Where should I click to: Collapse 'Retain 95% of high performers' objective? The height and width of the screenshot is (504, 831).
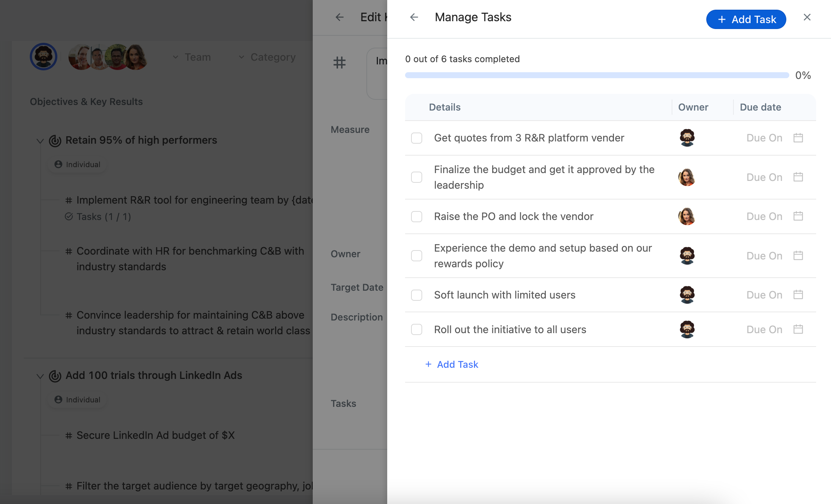pyautogui.click(x=40, y=141)
